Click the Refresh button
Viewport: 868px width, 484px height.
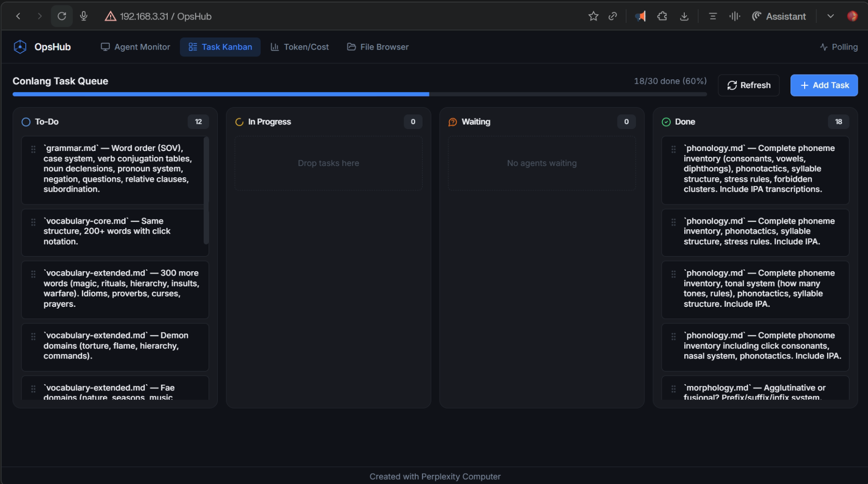tap(748, 85)
